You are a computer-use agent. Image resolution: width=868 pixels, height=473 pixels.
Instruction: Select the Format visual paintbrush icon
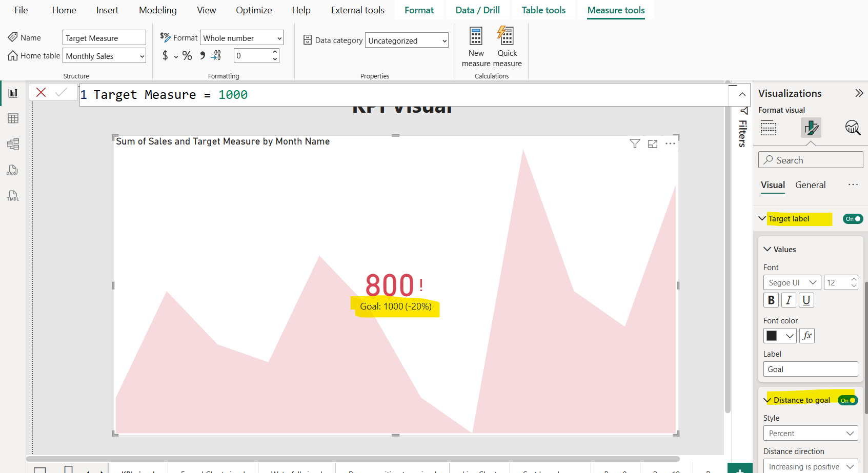[x=811, y=128]
